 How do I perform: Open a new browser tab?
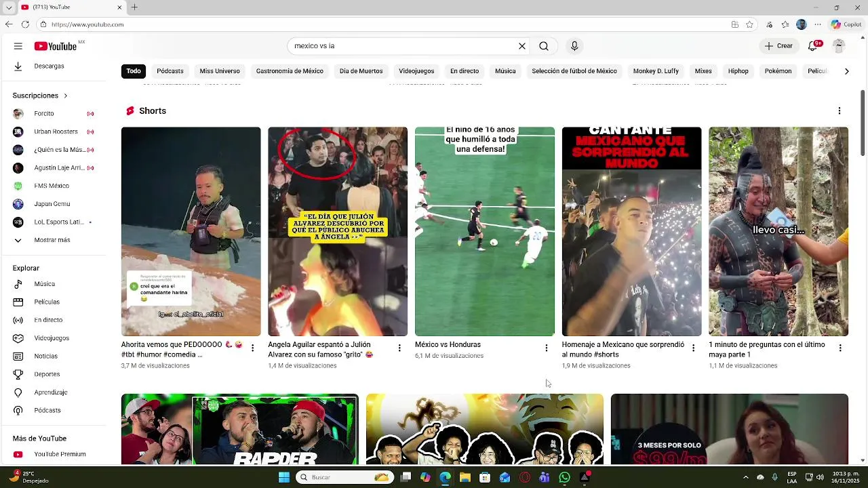[134, 7]
